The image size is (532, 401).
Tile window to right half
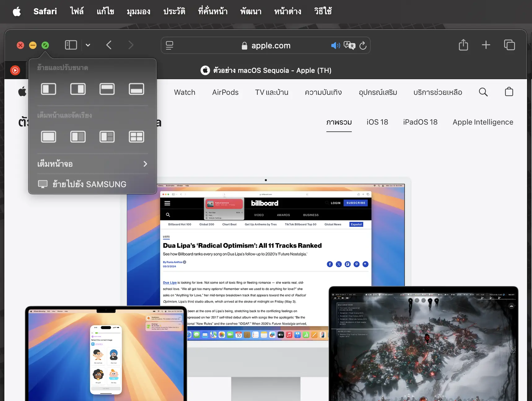(78, 89)
